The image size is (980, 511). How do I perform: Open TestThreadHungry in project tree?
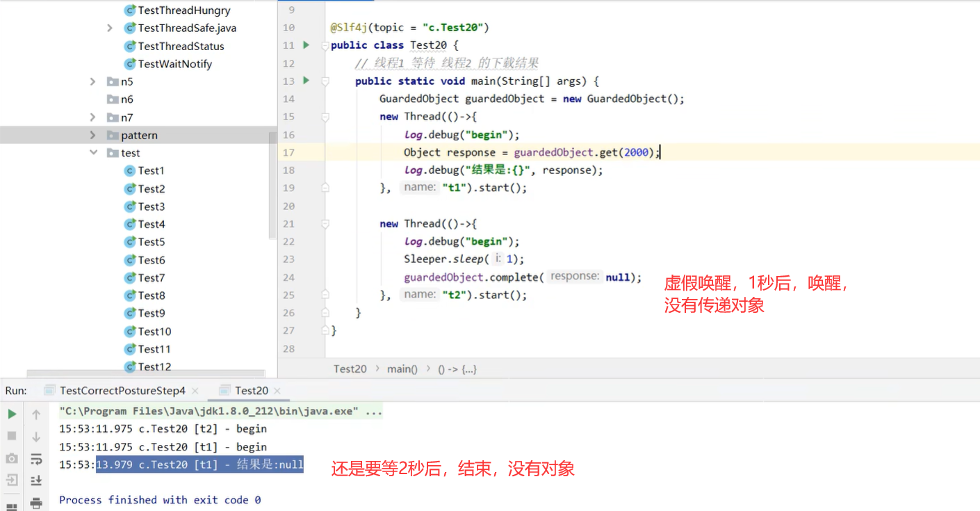[x=183, y=10]
